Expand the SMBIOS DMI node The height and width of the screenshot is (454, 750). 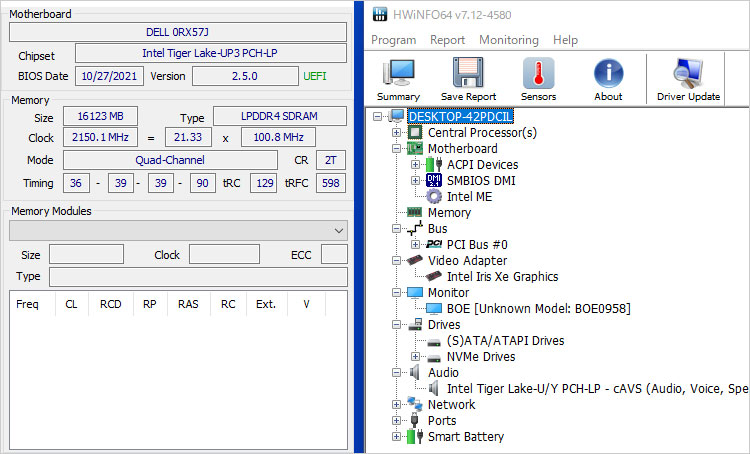click(x=415, y=180)
